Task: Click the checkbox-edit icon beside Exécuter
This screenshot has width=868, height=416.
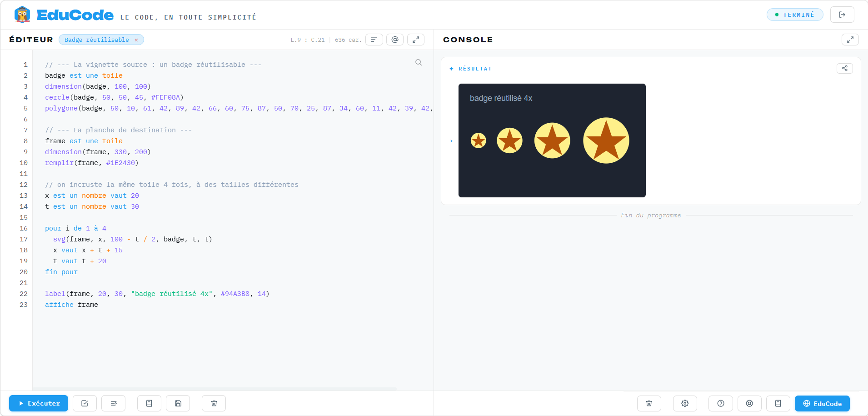Action: (85, 403)
